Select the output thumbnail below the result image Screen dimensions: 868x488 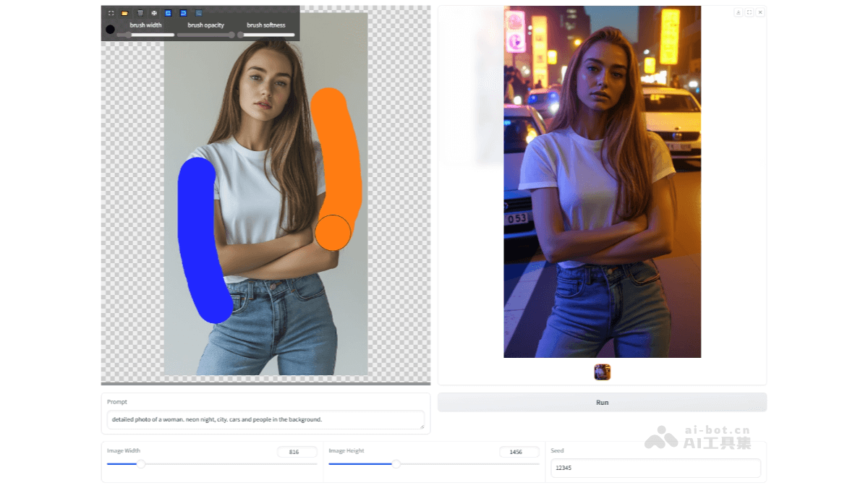click(x=603, y=372)
